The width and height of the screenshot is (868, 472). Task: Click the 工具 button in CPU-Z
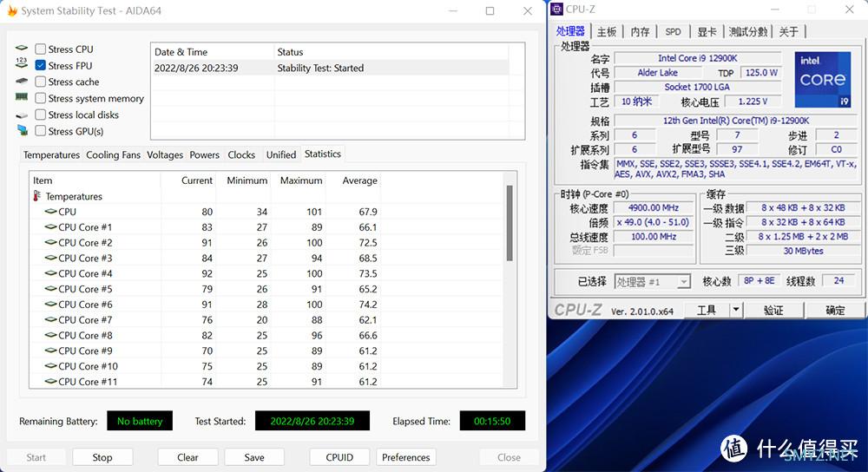707,310
